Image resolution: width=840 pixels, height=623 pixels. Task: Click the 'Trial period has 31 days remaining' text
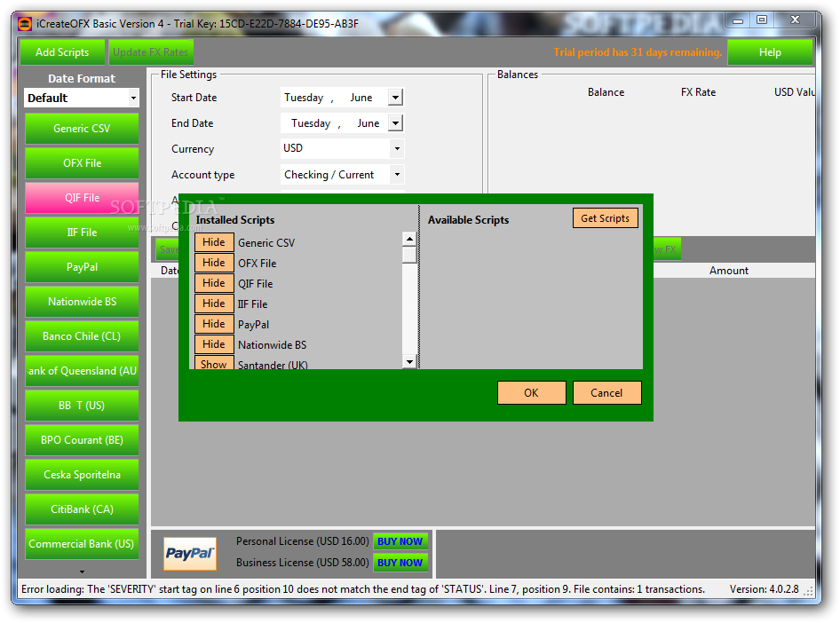click(638, 52)
